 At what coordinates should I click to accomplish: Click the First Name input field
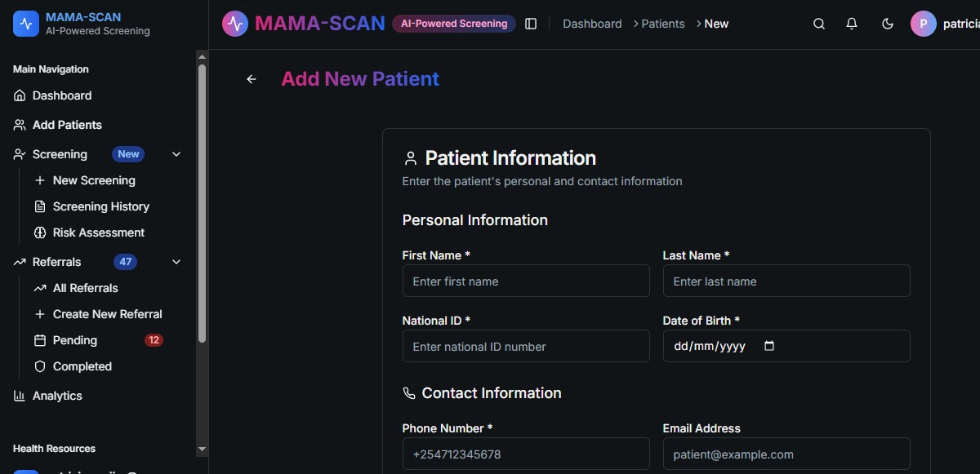point(526,281)
